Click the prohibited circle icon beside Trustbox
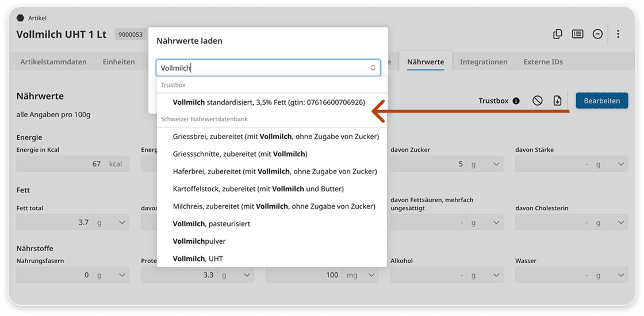Viewport: 644px width, 316px height. click(538, 101)
